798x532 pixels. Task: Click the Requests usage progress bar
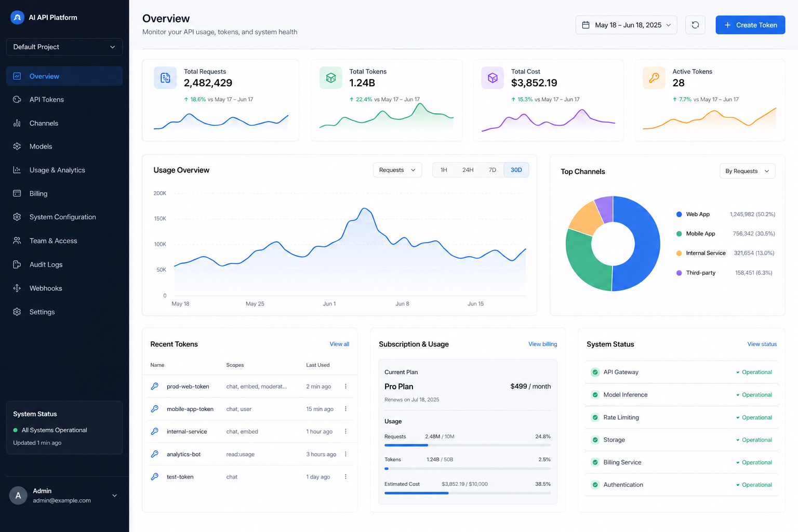(x=468, y=445)
